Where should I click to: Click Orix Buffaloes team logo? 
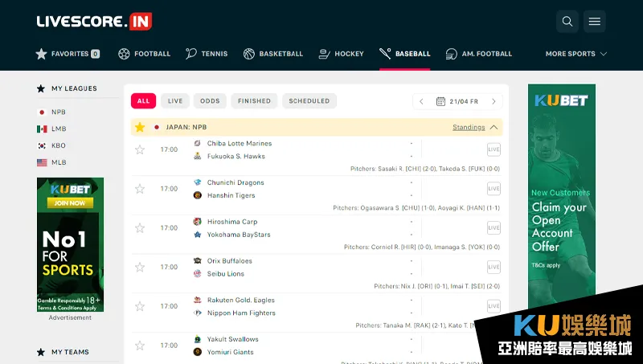pyautogui.click(x=197, y=260)
